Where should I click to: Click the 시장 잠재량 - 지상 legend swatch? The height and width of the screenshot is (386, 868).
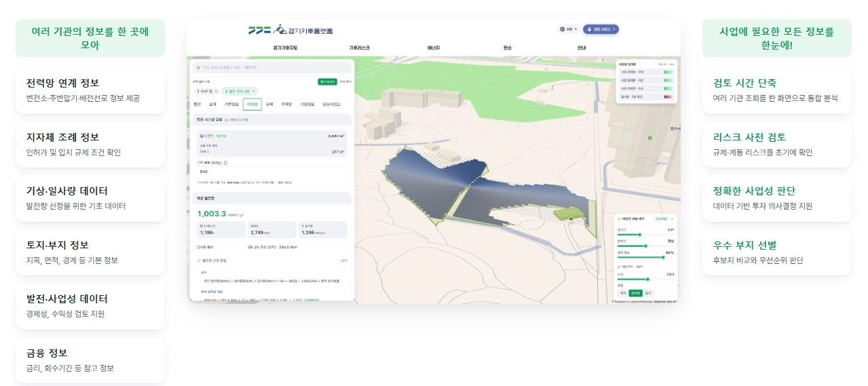[668, 80]
